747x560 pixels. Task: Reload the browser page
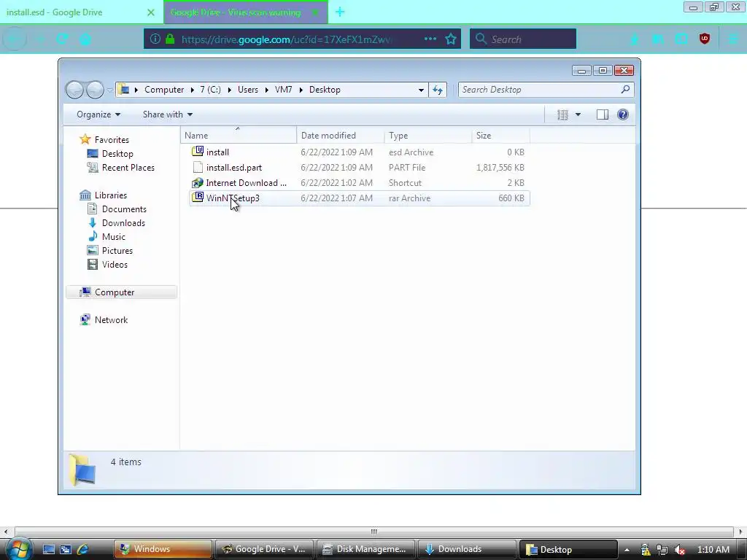point(62,39)
